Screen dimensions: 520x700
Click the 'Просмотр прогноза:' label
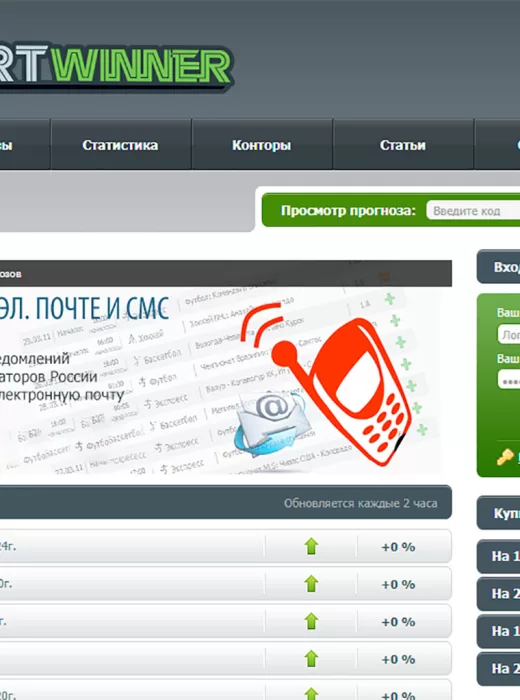click(348, 210)
